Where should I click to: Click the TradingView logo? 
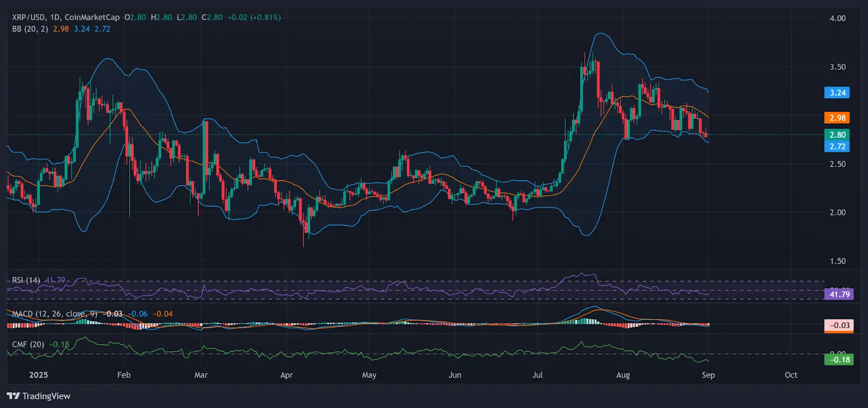coord(39,396)
